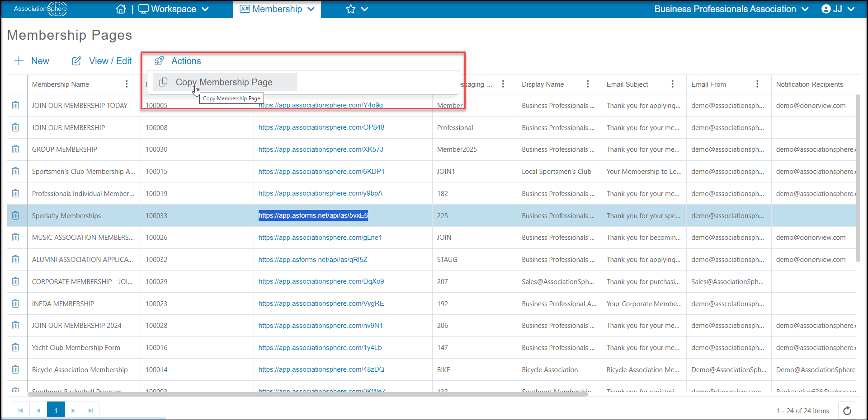Delete the Bicycle Association Membership row

tap(15, 369)
